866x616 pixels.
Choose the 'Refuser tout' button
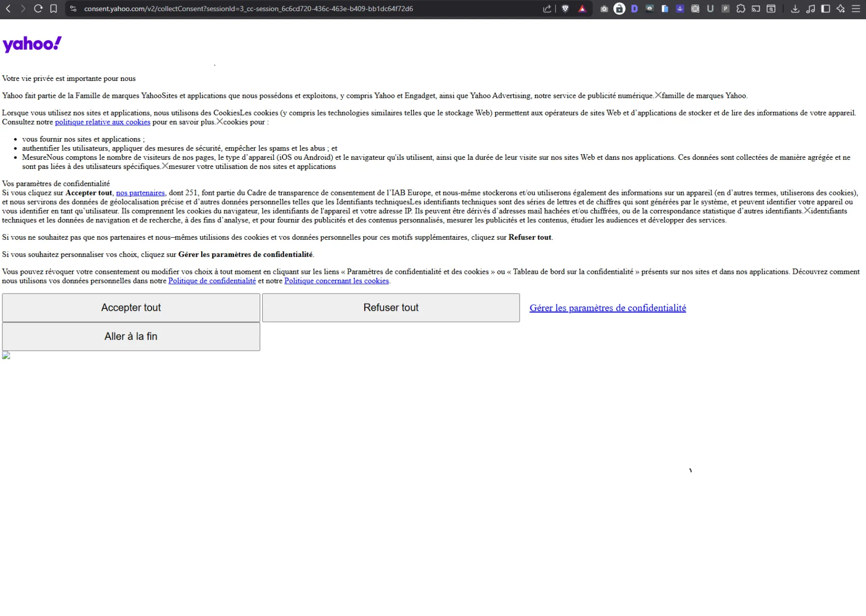(391, 308)
